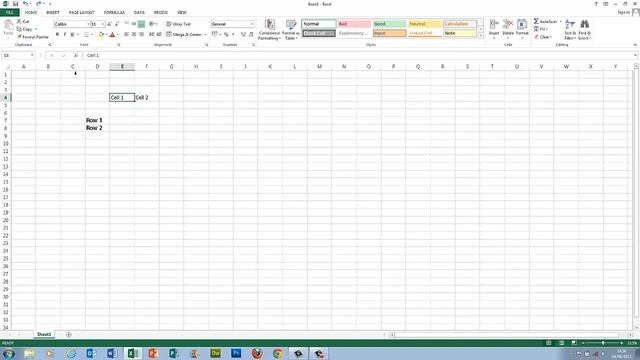Open the FILE backstage tab
Image resolution: width=640 pixels, height=360 pixels.
coord(9,13)
